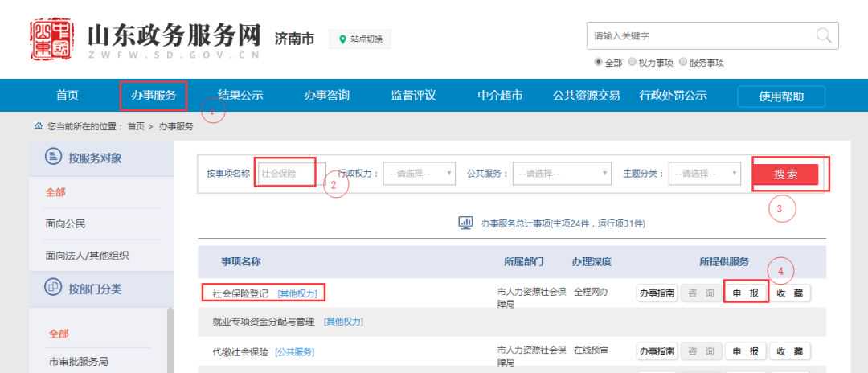Open the 社会保险登记 item link
The image size is (868, 373).
(x=238, y=293)
